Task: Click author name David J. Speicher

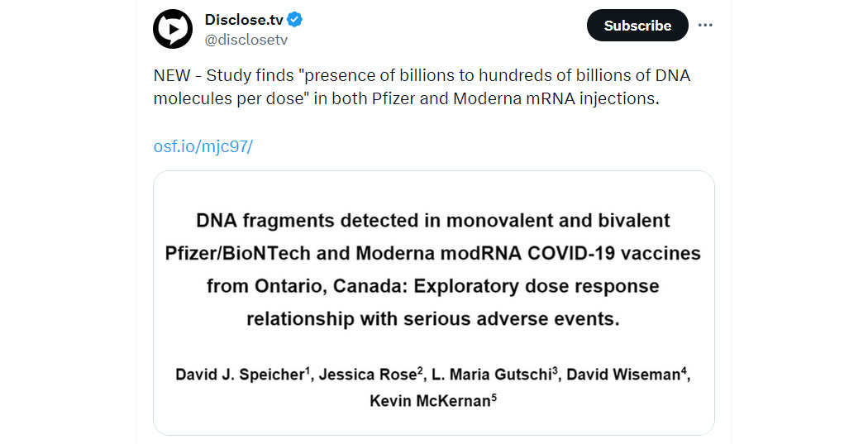Action: coord(241,375)
